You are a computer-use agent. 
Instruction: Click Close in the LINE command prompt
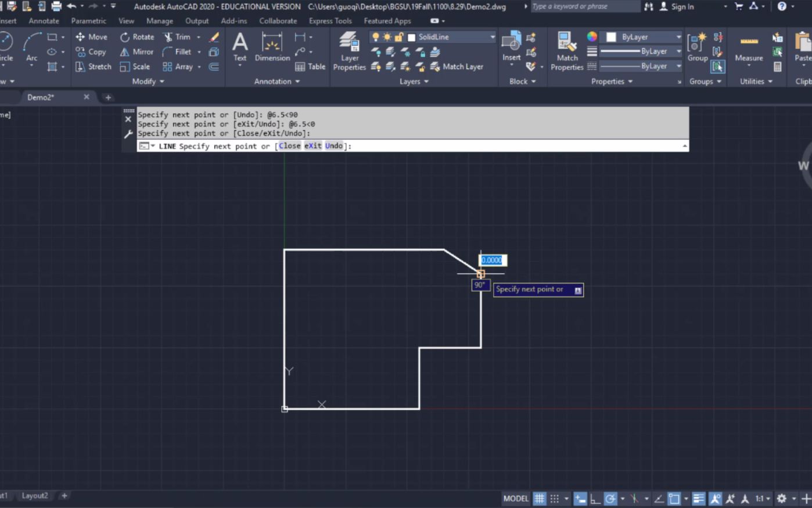click(289, 146)
